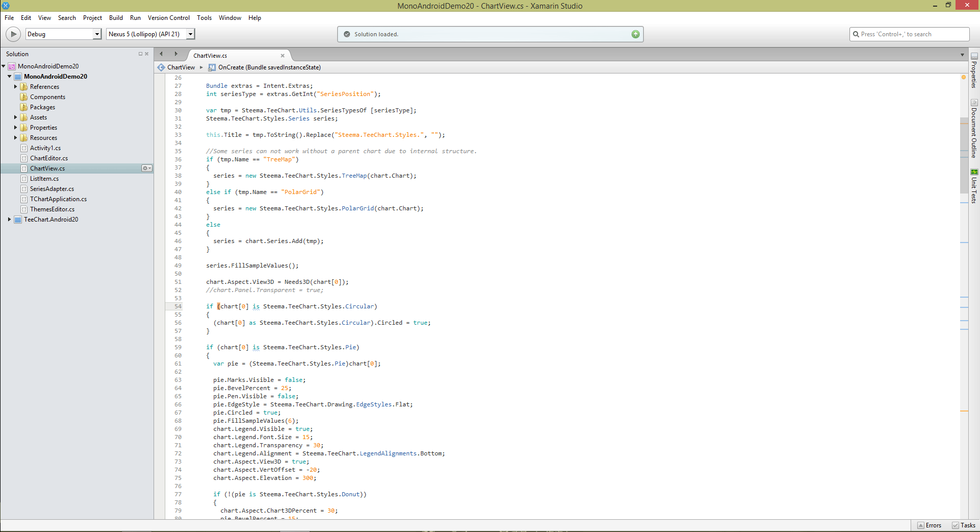Open the Help menu
980x532 pixels.
255,18
